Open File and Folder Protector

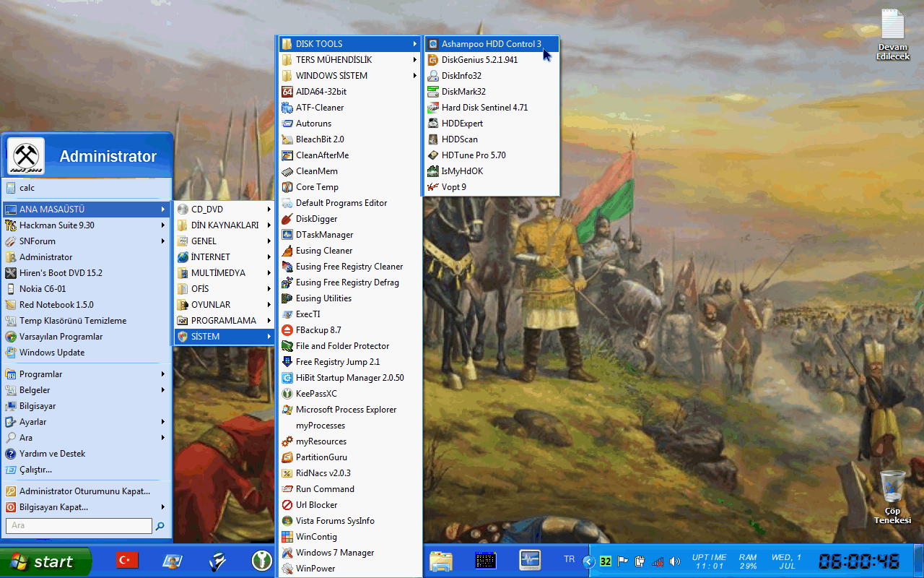click(349, 346)
